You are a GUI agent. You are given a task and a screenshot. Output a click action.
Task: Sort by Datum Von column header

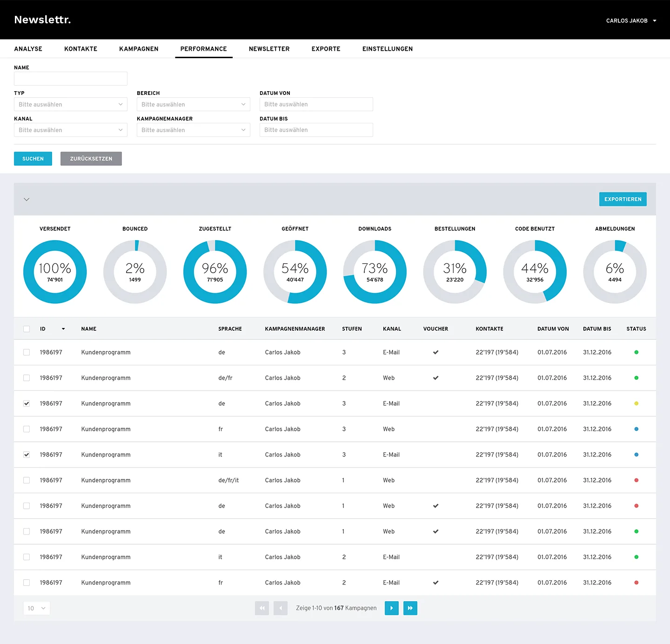pos(553,329)
